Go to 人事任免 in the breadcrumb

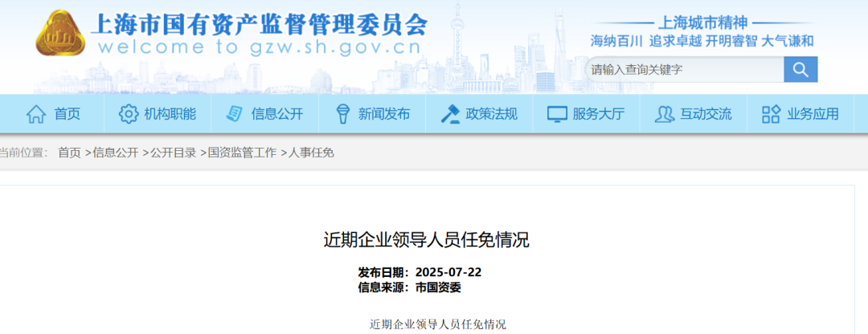[x=311, y=153]
